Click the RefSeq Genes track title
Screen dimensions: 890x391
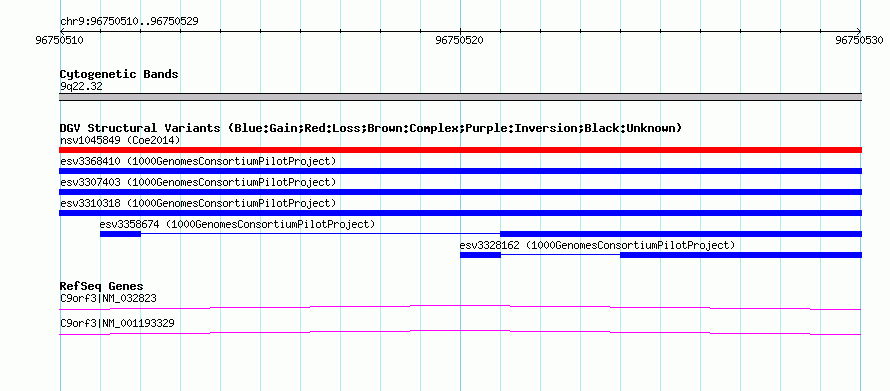(101, 286)
